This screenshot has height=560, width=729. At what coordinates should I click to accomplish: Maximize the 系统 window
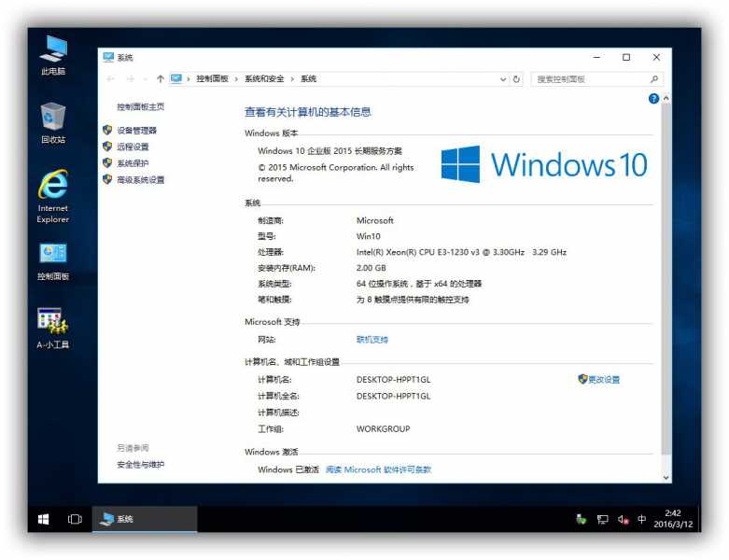pos(626,57)
